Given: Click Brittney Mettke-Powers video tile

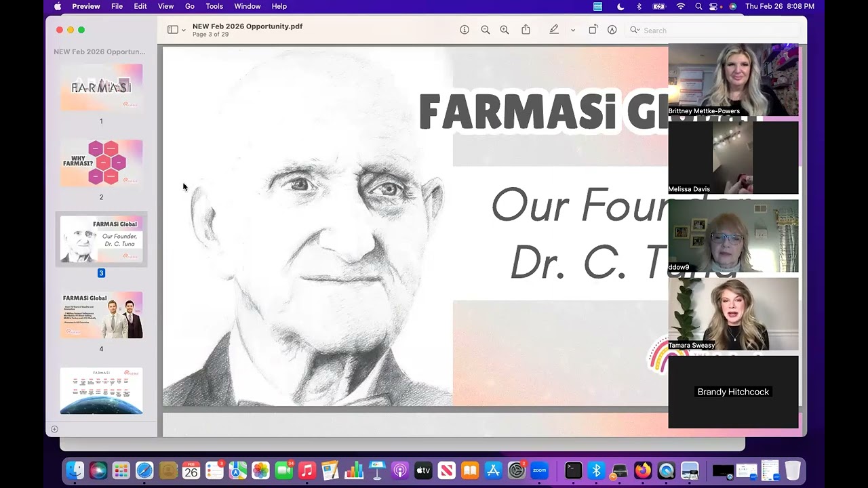Looking at the screenshot, I should coord(733,80).
